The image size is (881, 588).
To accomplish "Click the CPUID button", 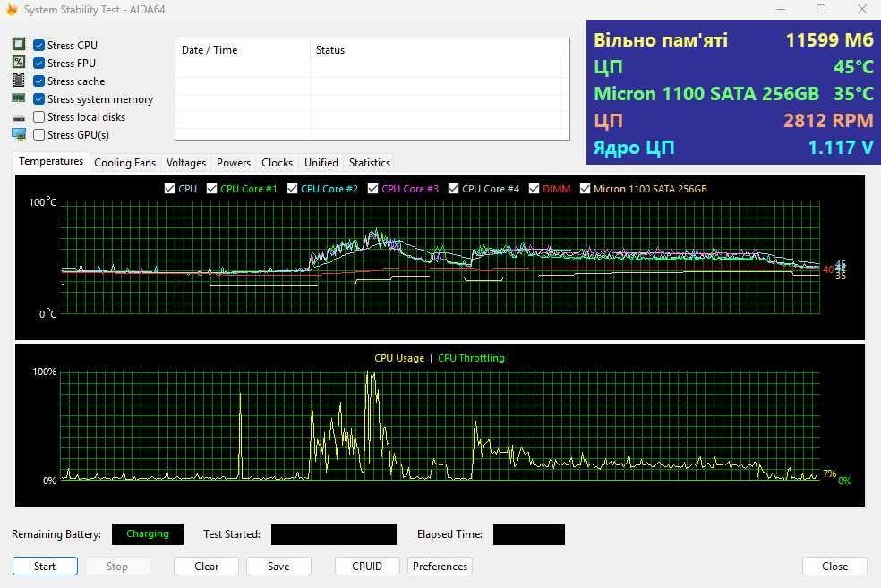I will point(367,567).
